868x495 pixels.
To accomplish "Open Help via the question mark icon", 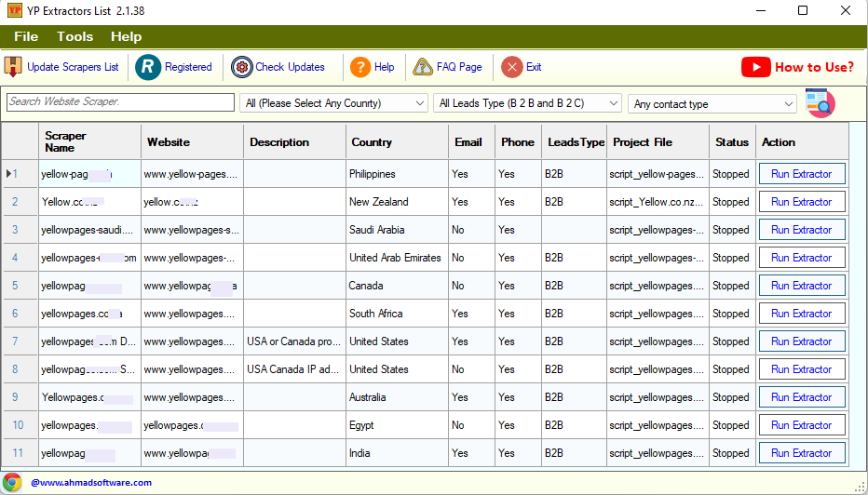I will click(360, 67).
